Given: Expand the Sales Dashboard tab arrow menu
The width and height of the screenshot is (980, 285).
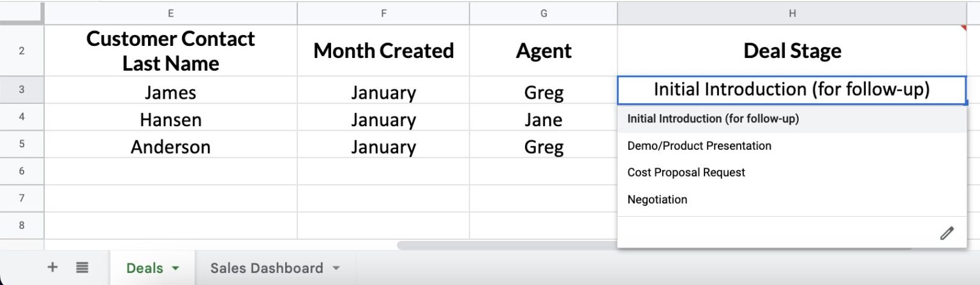Looking at the screenshot, I should 336,268.
